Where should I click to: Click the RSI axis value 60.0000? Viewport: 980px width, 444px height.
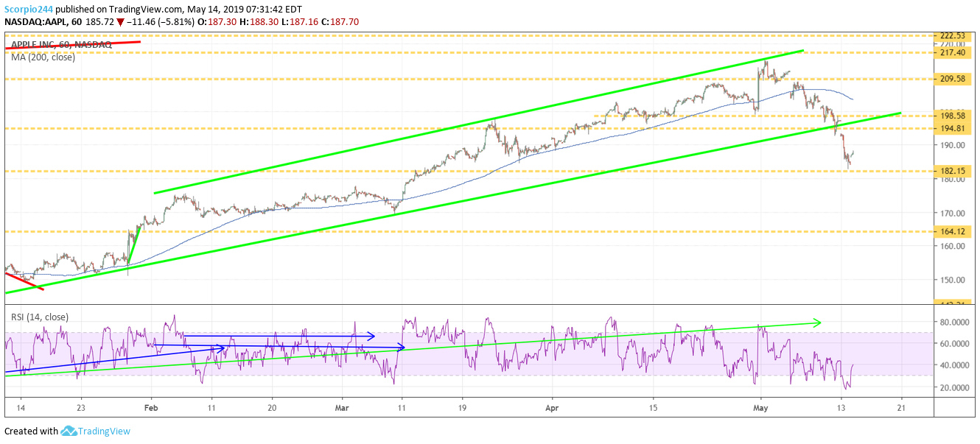954,343
